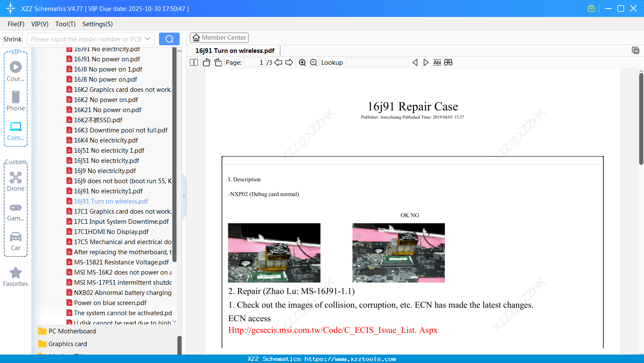Screen dimensions: 644x363
Task: Click the page number field
Action: [255, 63]
